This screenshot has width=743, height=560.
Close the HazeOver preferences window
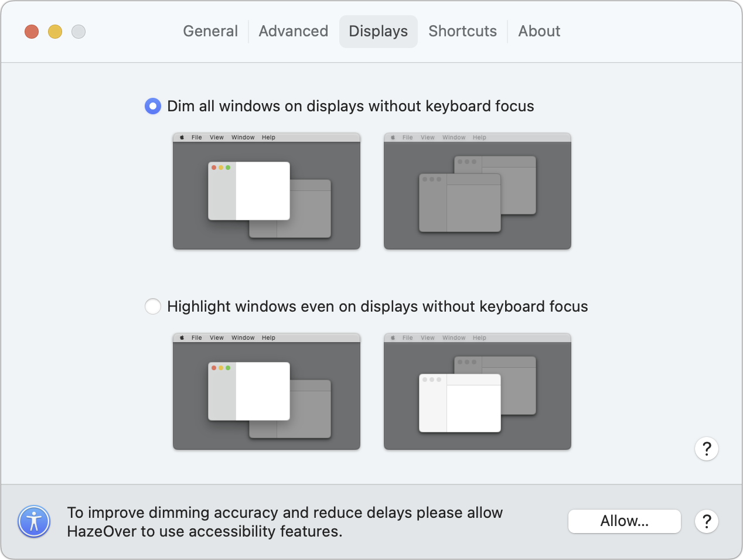pyautogui.click(x=32, y=32)
